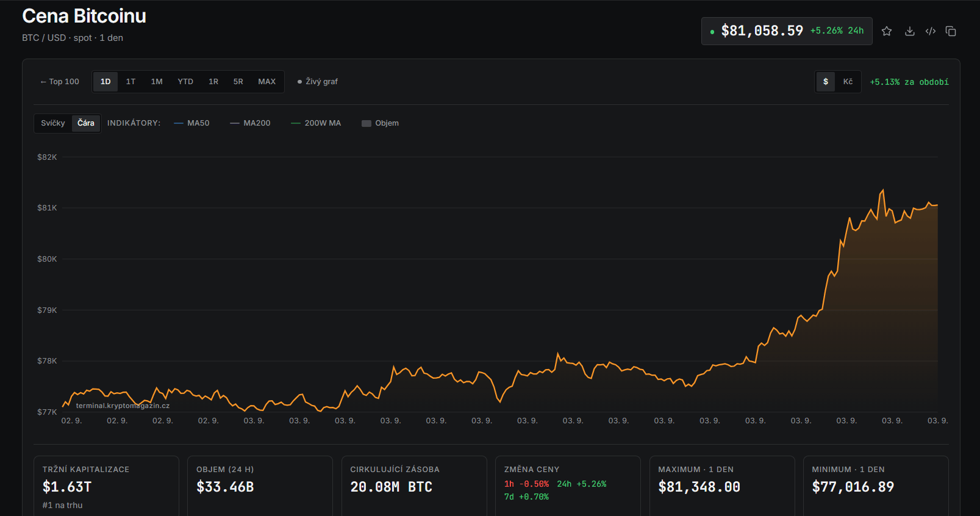The height and width of the screenshot is (516, 980).
Task: Click the +5.13% za období value
Action: click(909, 82)
